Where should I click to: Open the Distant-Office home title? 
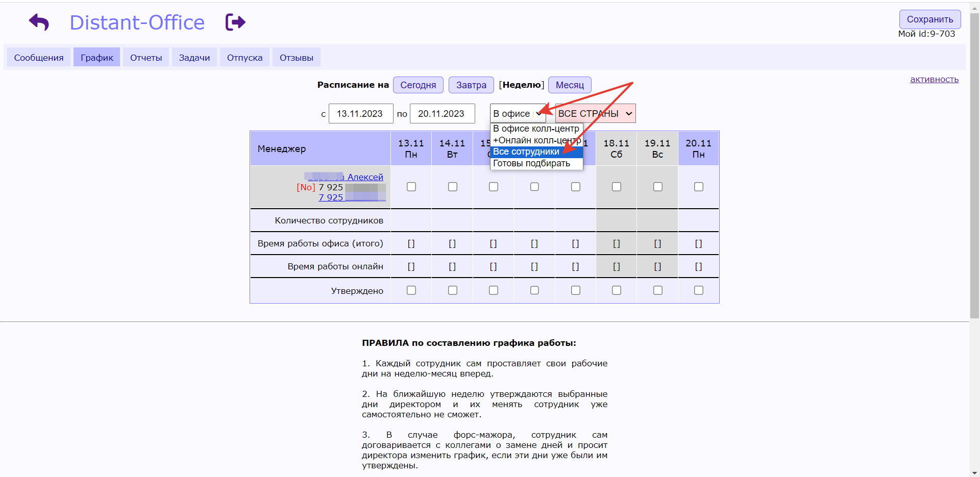coord(137,22)
